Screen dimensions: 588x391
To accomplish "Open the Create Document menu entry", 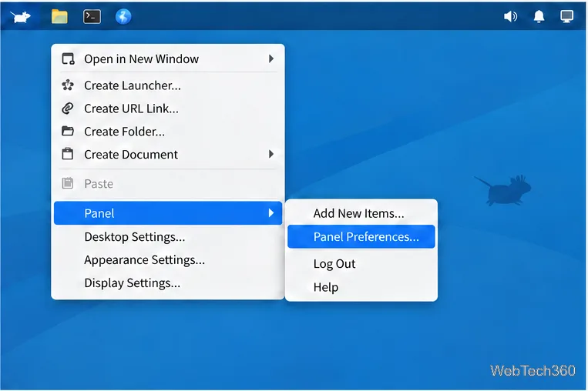I will coord(168,154).
